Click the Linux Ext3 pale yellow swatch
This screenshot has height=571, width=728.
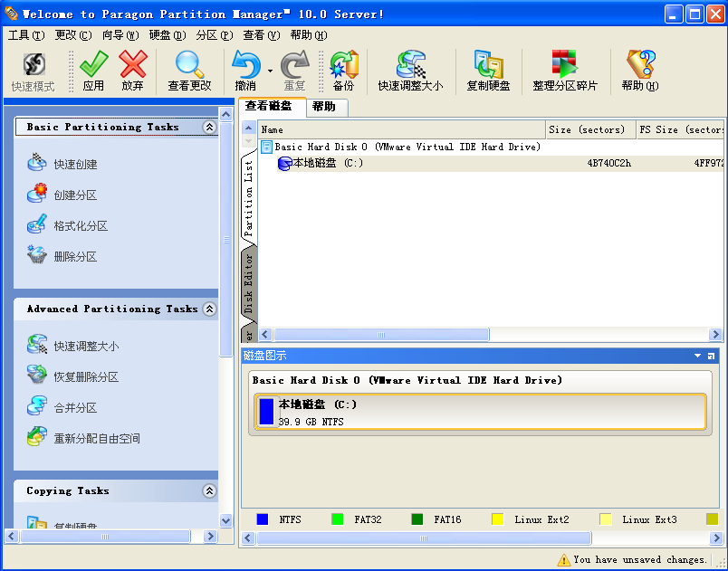(606, 519)
